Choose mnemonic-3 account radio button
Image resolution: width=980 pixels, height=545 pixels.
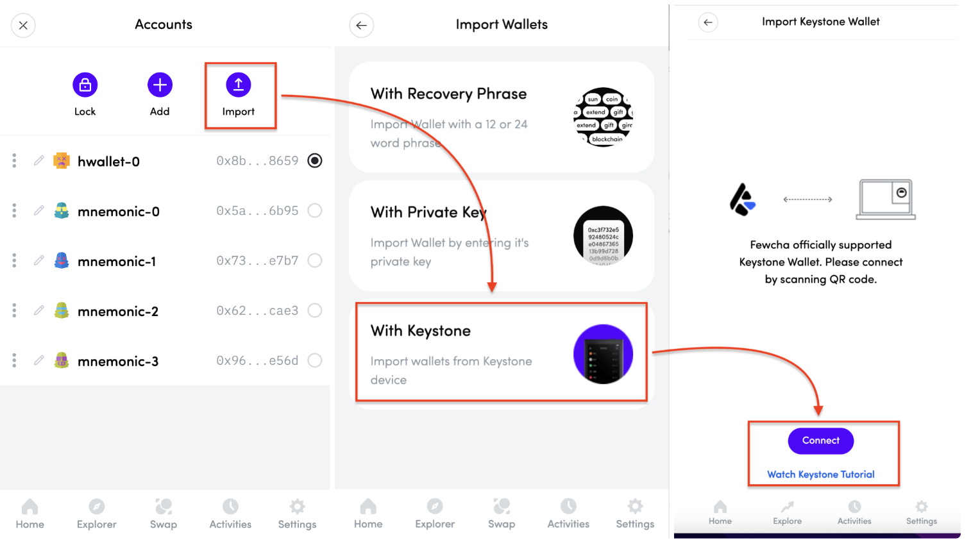tap(314, 360)
